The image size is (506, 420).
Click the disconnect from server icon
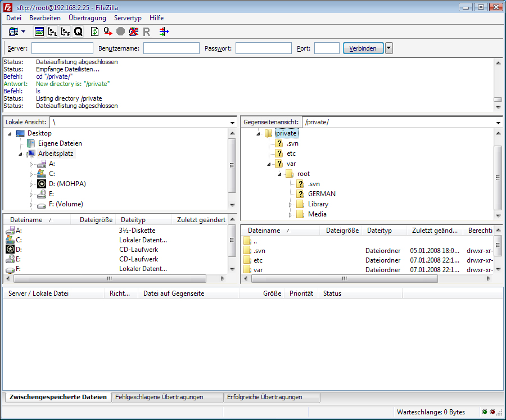134,31
